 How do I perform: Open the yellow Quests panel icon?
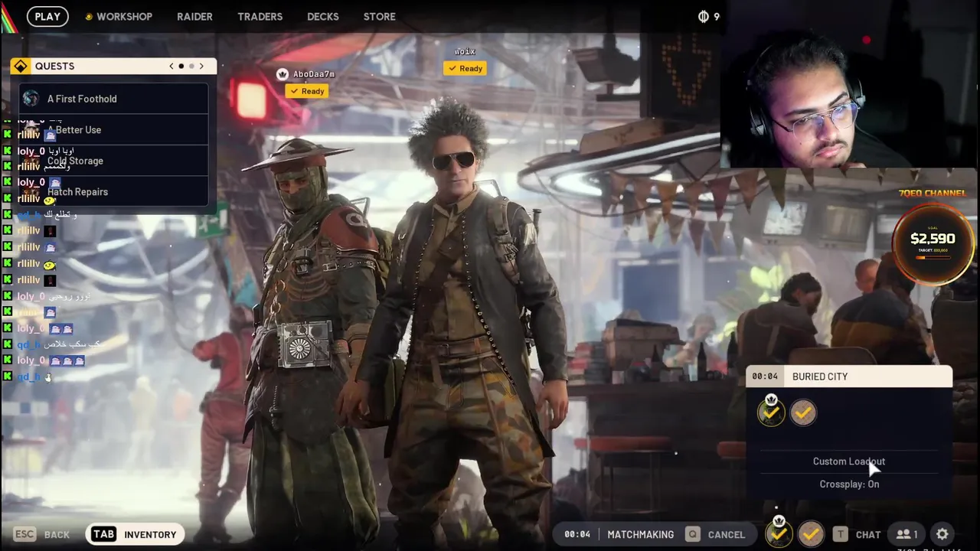click(21, 66)
